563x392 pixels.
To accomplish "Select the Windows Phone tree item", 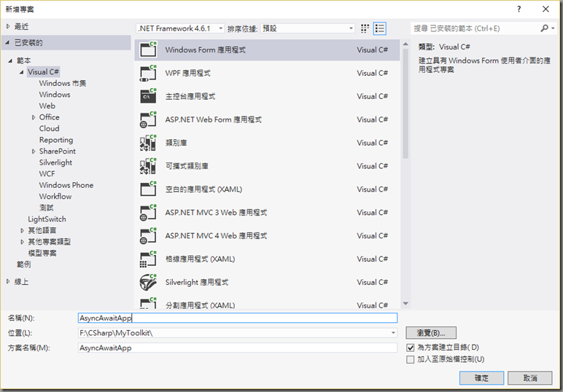I will point(66,185).
